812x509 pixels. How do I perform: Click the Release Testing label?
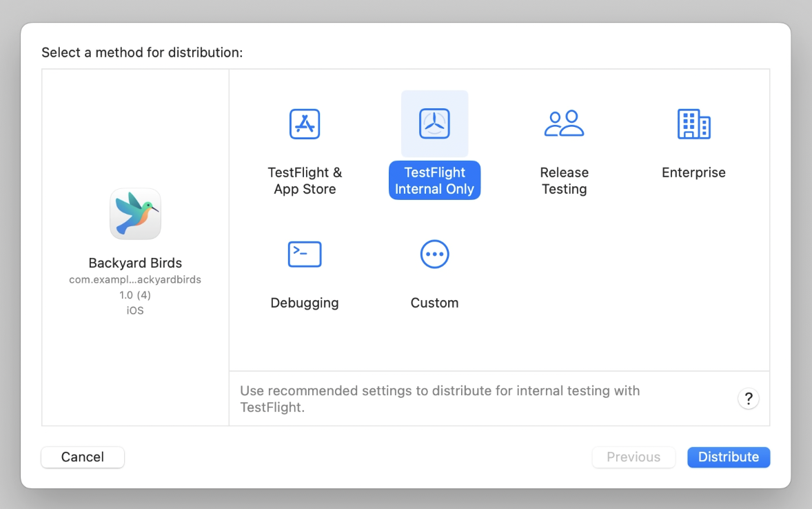click(x=564, y=181)
